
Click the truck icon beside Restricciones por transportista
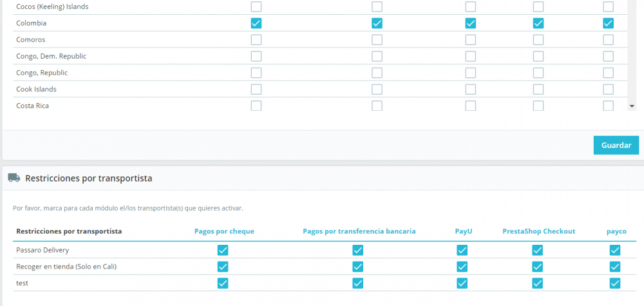point(13,178)
